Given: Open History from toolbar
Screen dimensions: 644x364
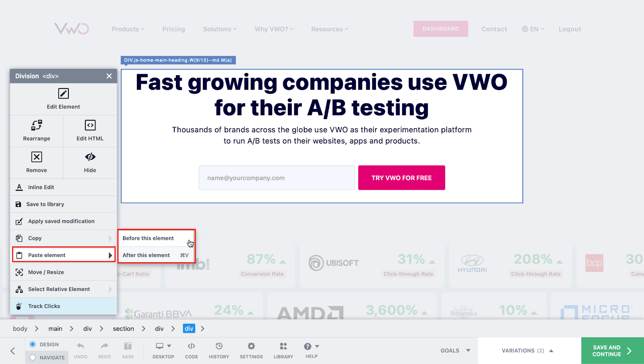Looking at the screenshot, I should tap(219, 350).
